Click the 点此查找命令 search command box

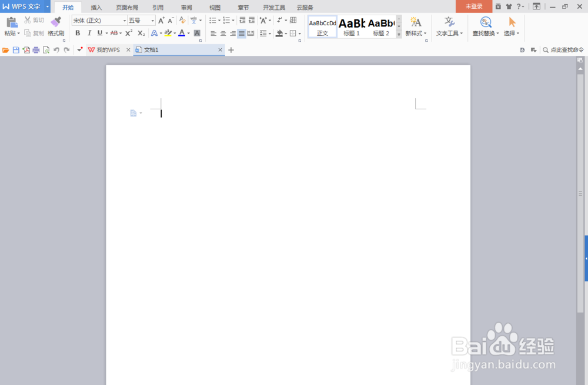coord(563,50)
